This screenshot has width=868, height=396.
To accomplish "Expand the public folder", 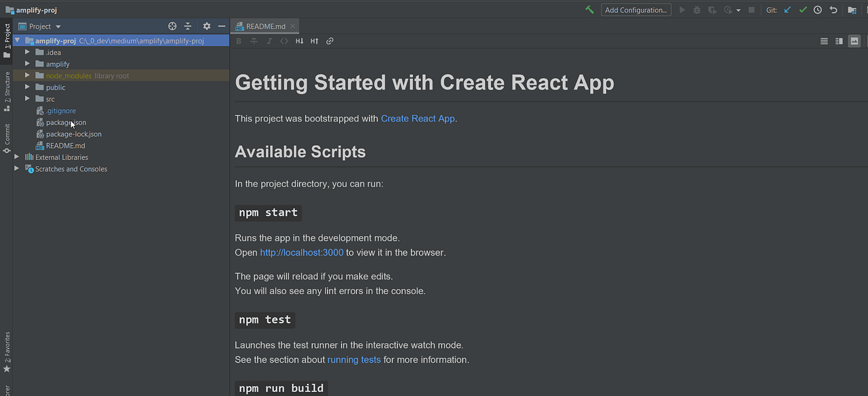I will (28, 87).
